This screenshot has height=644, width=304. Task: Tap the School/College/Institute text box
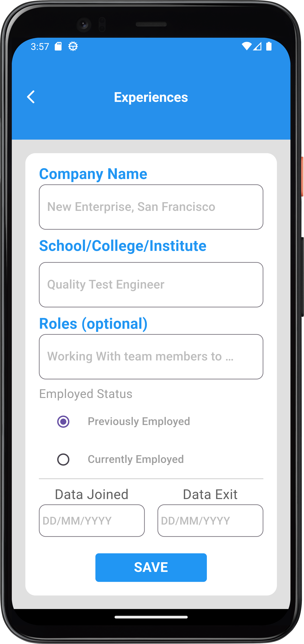point(151,285)
